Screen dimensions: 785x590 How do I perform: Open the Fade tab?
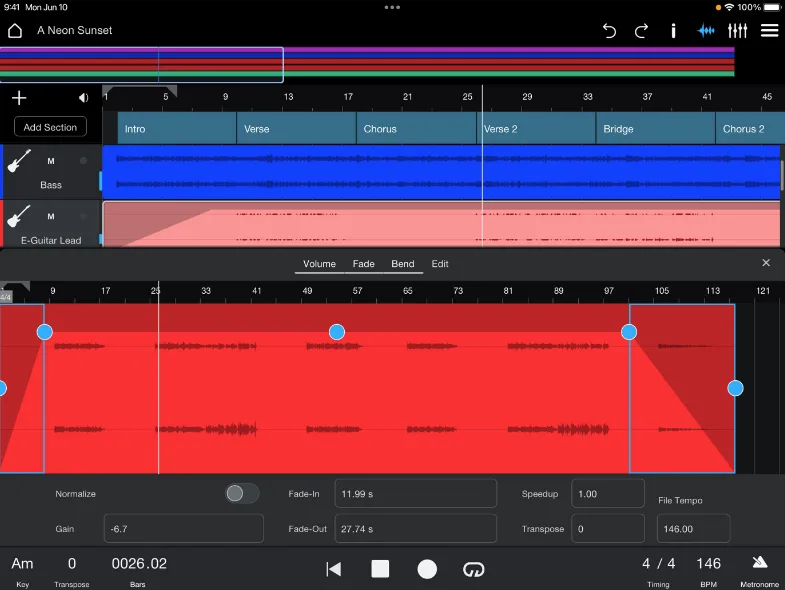pyautogui.click(x=363, y=264)
